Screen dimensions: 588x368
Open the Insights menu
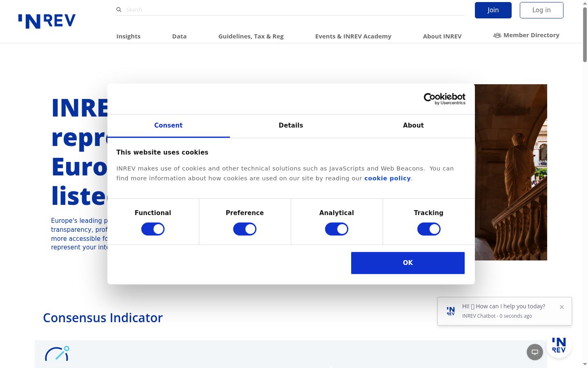128,36
